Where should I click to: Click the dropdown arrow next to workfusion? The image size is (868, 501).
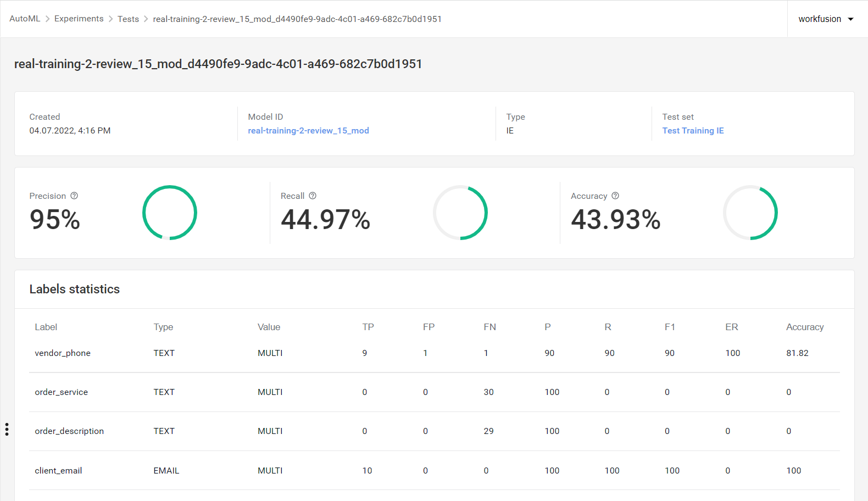pyautogui.click(x=851, y=19)
